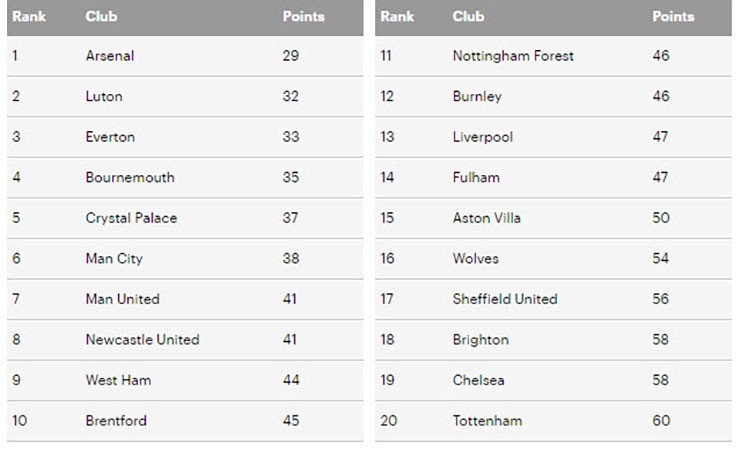Select Crystal Palace in the table

tap(131, 218)
